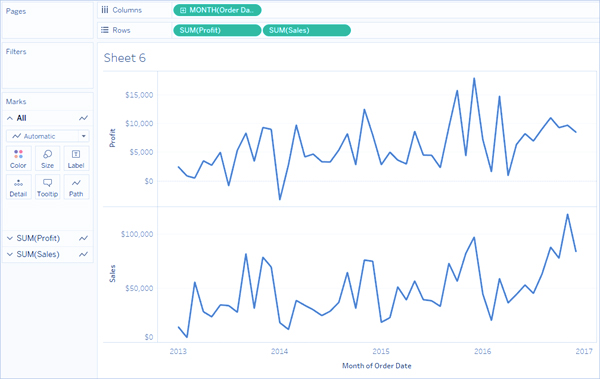The image size is (600, 379).
Task: Select the SUM(Profit) pill on Rows
Action: pos(217,30)
